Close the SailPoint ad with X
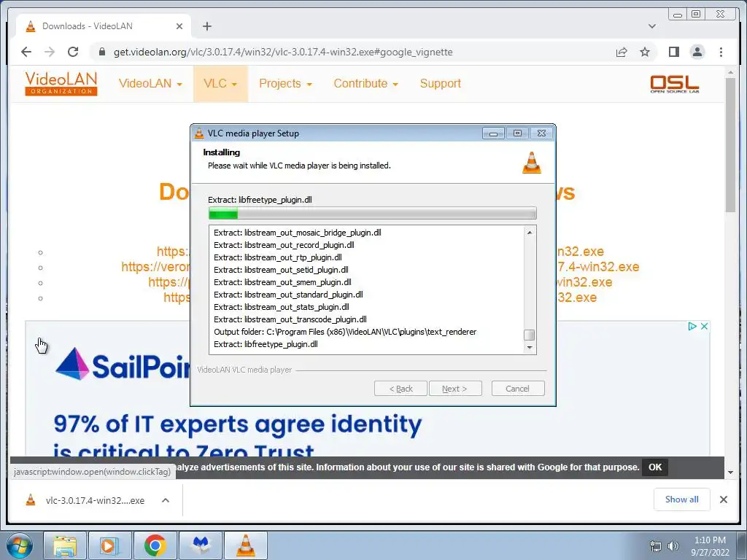This screenshot has height=560, width=747. (704, 326)
